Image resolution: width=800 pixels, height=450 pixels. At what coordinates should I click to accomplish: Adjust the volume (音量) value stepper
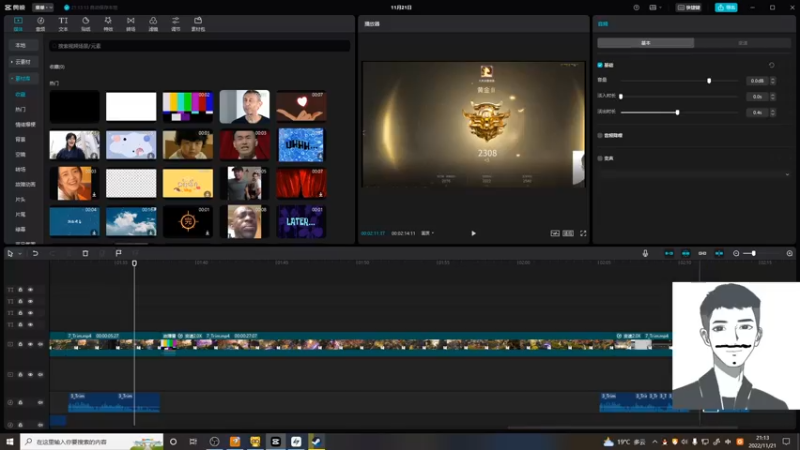pyautogui.click(x=772, y=81)
